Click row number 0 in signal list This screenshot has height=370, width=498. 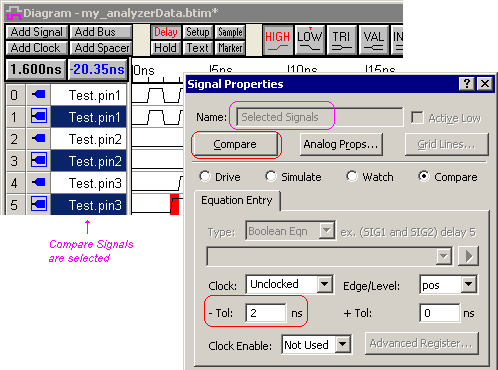click(x=15, y=95)
